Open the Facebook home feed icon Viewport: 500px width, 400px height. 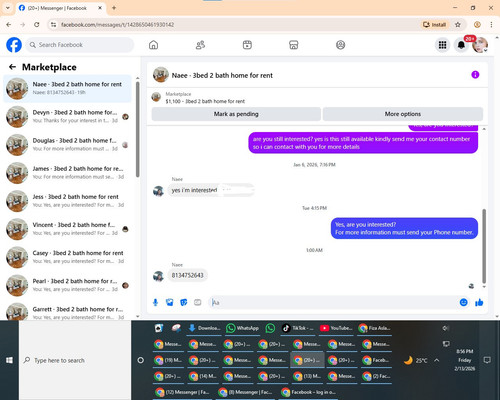point(153,45)
